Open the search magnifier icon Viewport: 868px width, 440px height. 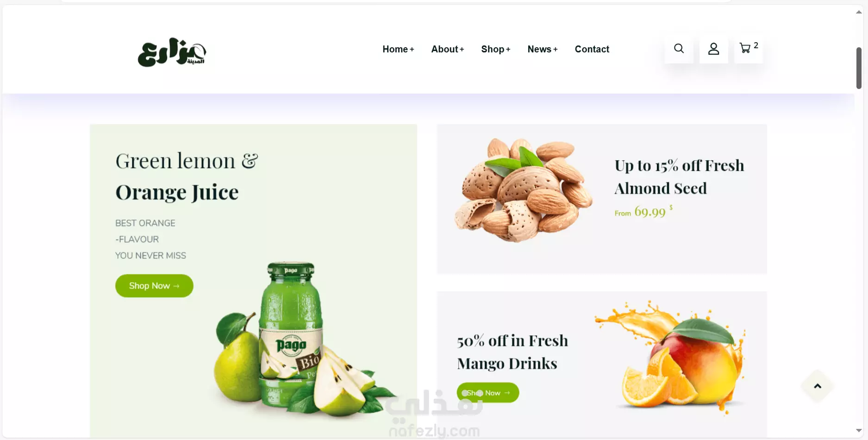coord(679,49)
